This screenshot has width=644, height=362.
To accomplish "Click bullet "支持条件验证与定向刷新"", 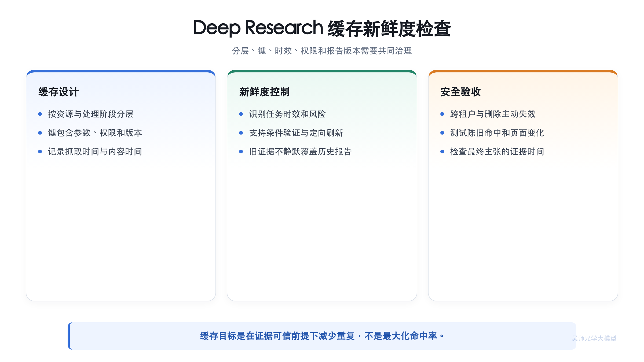I will coord(296,133).
